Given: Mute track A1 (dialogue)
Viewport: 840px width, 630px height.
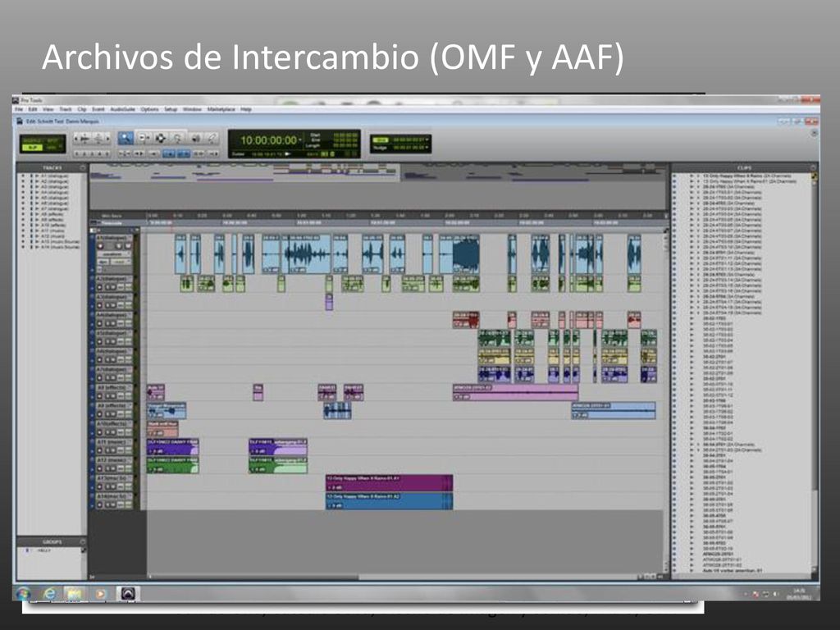Looking at the screenshot, I should point(129,246).
